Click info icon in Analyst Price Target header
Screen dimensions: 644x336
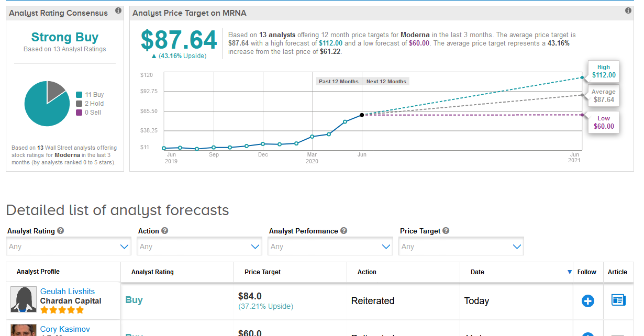click(x=628, y=10)
